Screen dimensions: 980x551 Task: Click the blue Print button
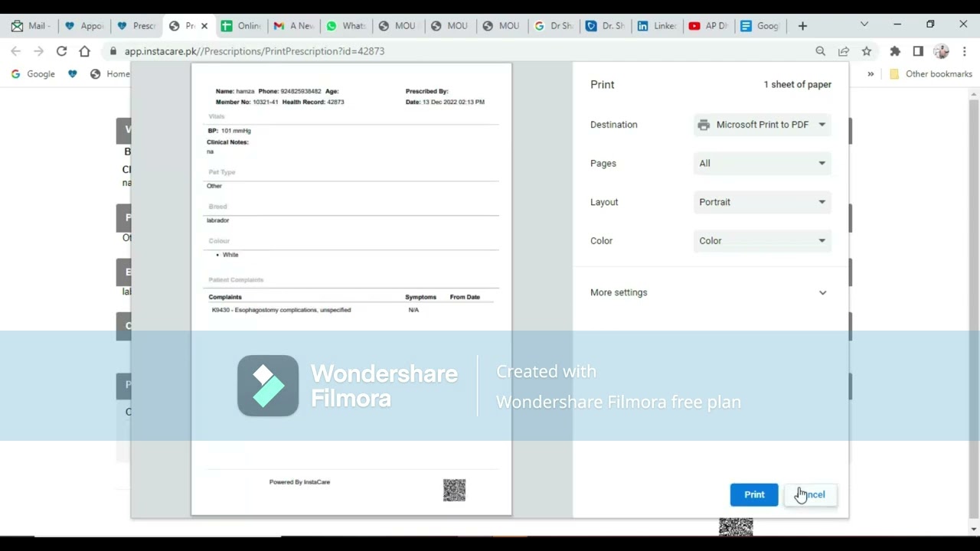[754, 494]
